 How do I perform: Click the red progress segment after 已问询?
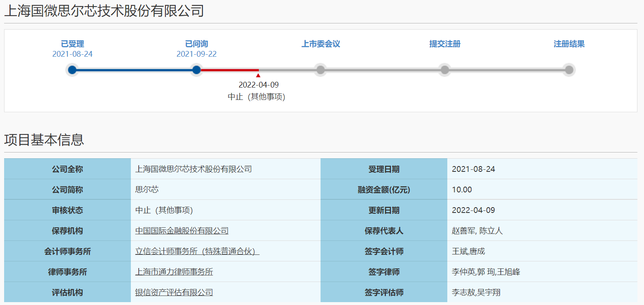(x=230, y=70)
